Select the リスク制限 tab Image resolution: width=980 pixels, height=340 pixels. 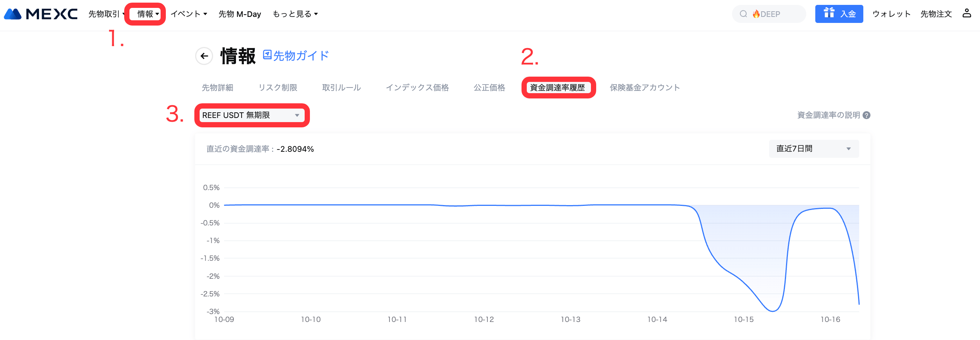tap(278, 88)
